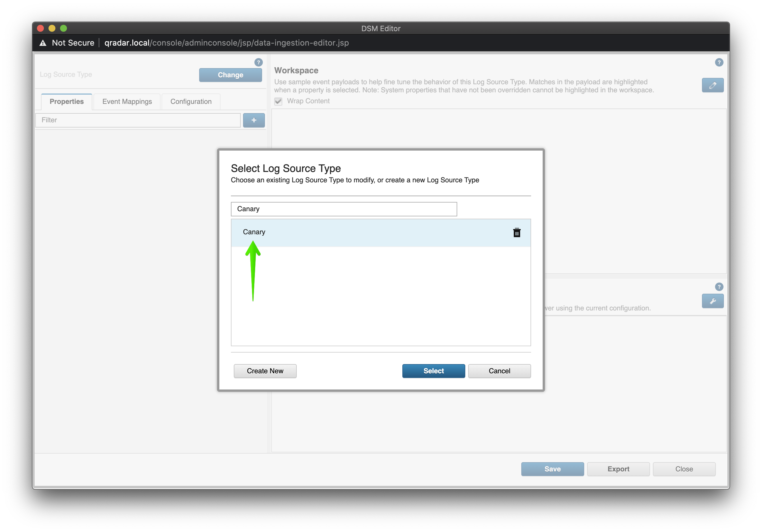762x532 pixels.
Task: Click the Save button
Action: point(552,469)
